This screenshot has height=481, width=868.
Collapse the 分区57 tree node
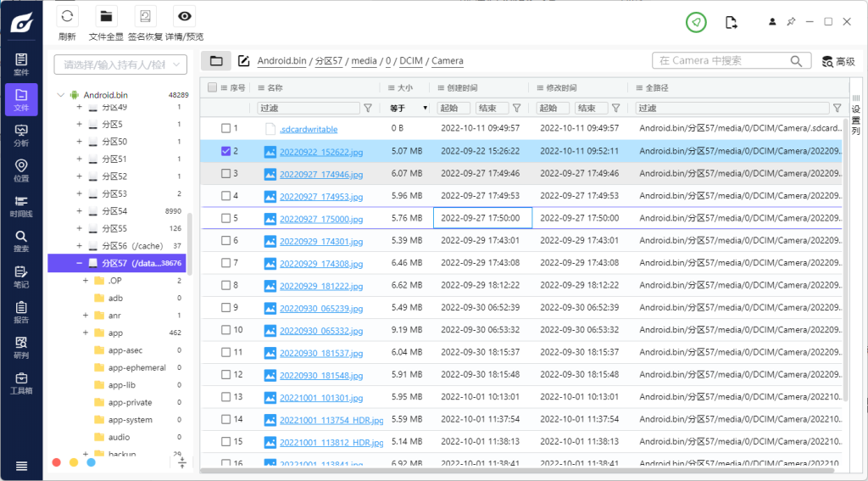tap(80, 263)
